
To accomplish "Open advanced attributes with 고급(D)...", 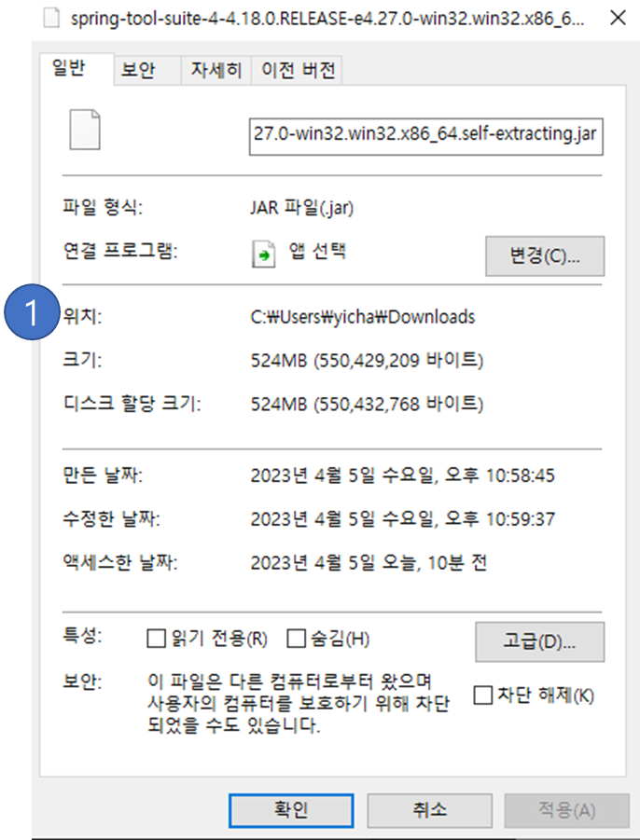I will click(540, 641).
